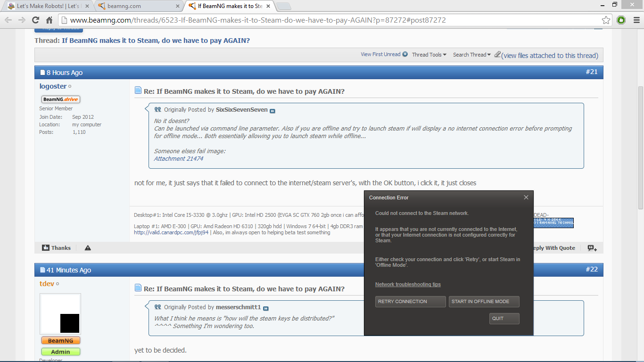Click tdev's green Admin badge
The width and height of the screenshot is (644, 362).
coord(61,352)
